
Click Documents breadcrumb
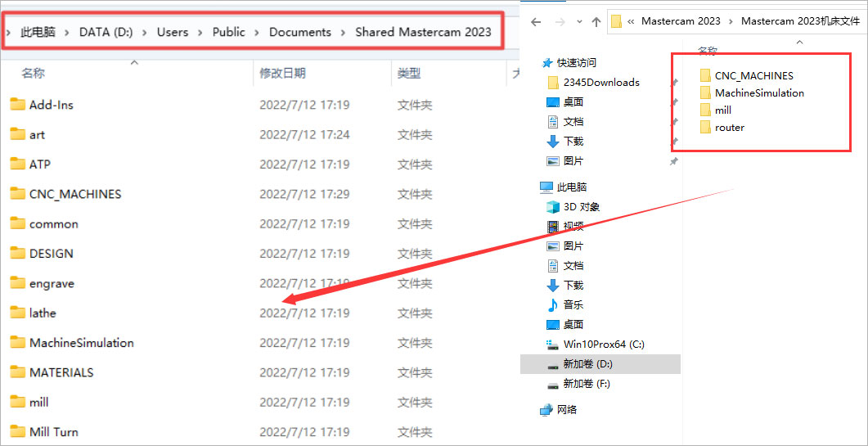click(x=300, y=32)
